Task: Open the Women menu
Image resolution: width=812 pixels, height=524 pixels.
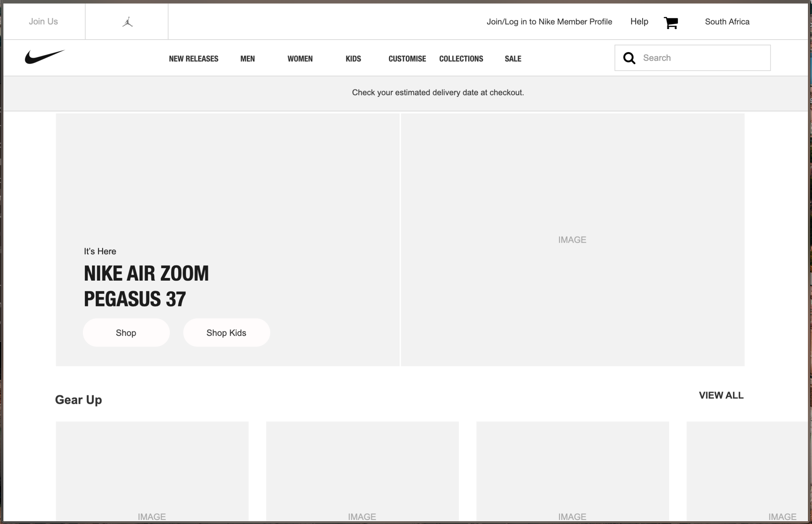Action: (300, 59)
